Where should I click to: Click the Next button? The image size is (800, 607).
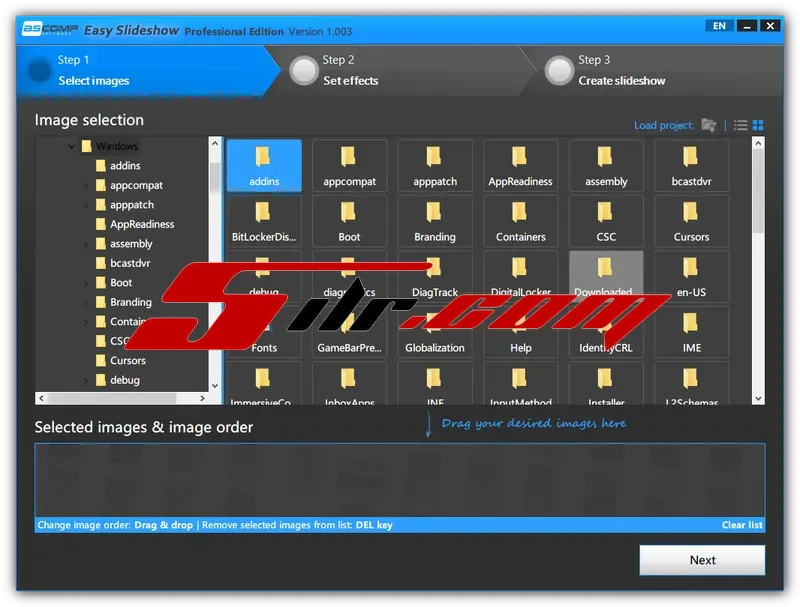pos(702,560)
